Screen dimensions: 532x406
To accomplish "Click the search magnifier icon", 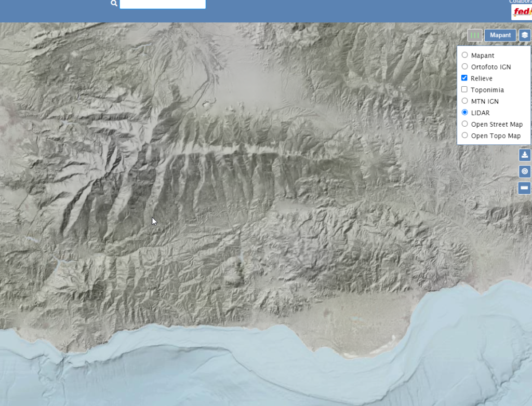I will pyautogui.click(x=114, y=4).
